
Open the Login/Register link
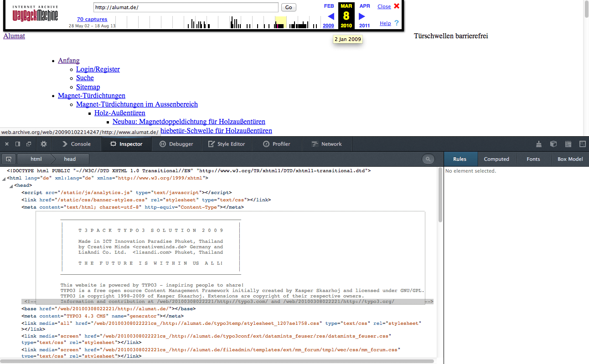[98, 69]
